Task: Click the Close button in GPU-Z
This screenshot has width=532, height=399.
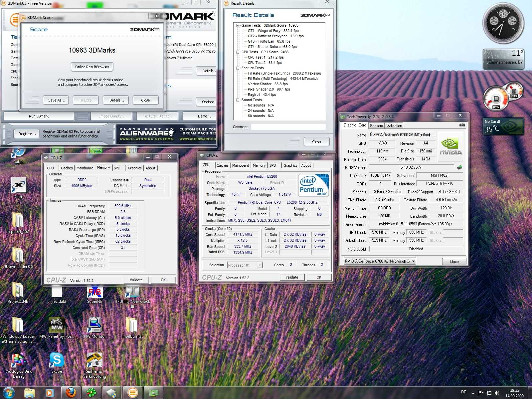Action: (454, 261)
